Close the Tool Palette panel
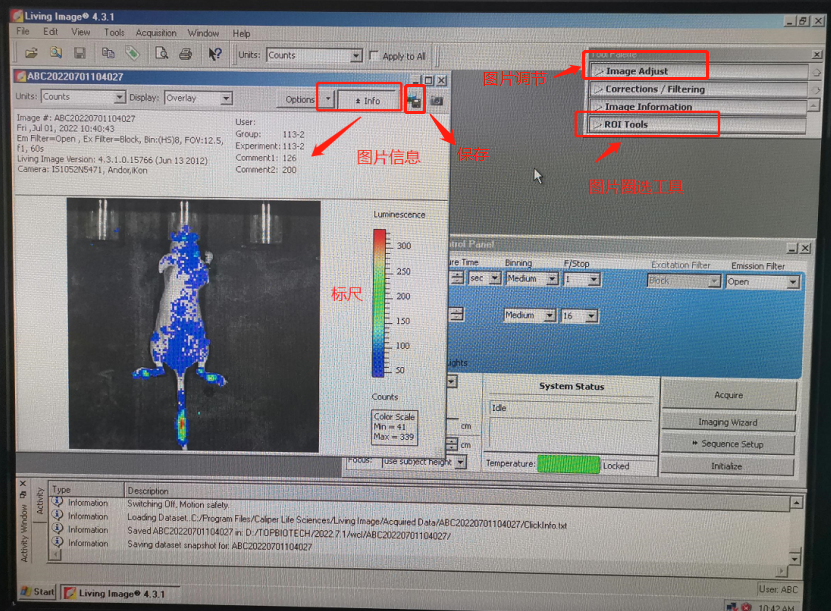 (817, 55)
